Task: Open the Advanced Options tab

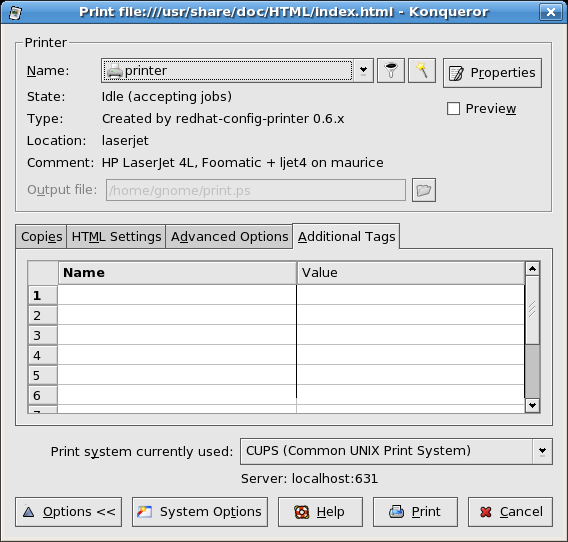Action: click(x=229, y=237)
